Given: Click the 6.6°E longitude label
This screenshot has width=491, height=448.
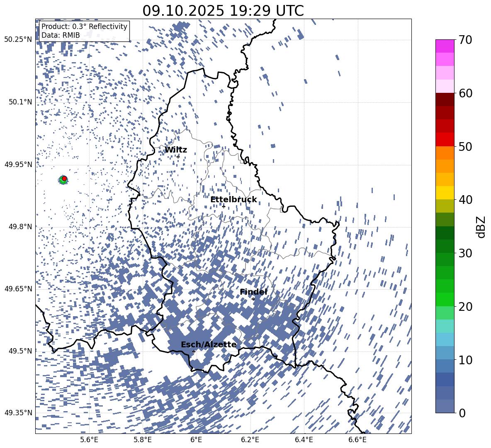Looking at the screenshot, I should click(x=357, y=440).
